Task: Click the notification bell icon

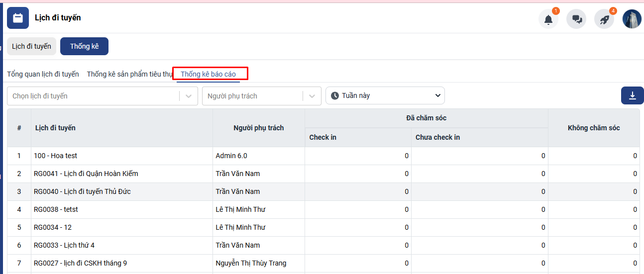Action: tap(548, 19)
